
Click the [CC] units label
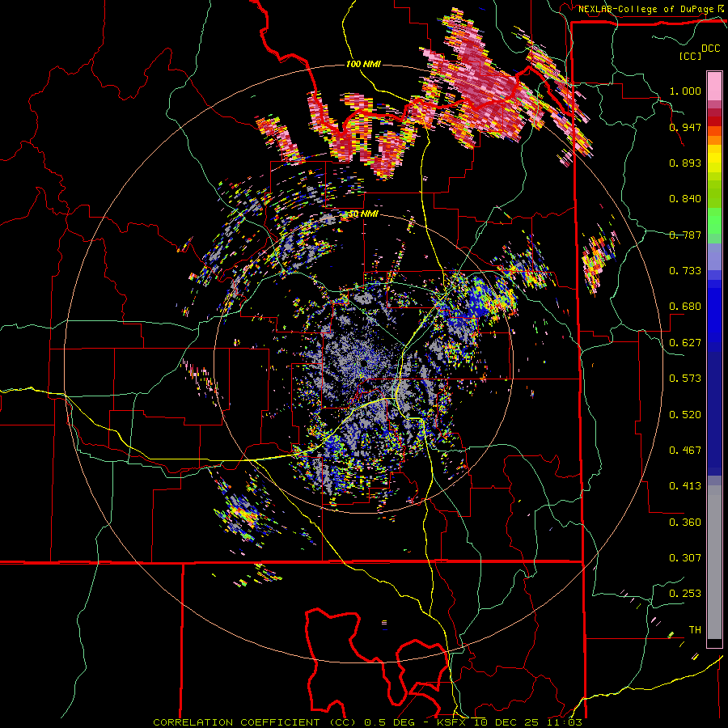click(x=690, y=57)
